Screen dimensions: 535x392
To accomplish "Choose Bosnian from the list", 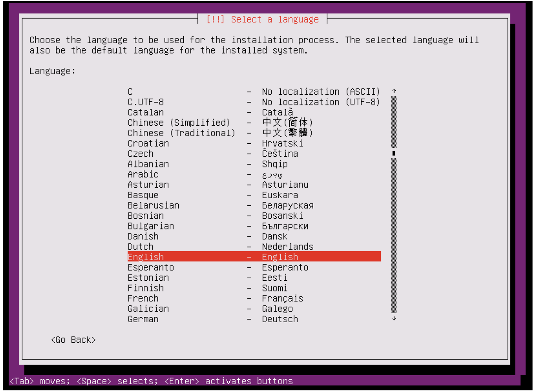I will [254, 215].
